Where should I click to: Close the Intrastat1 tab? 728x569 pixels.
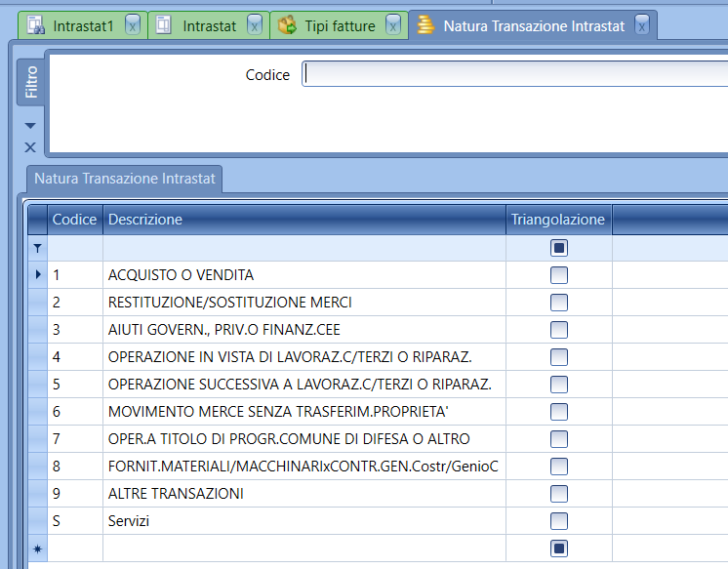(x=133, y=26)
